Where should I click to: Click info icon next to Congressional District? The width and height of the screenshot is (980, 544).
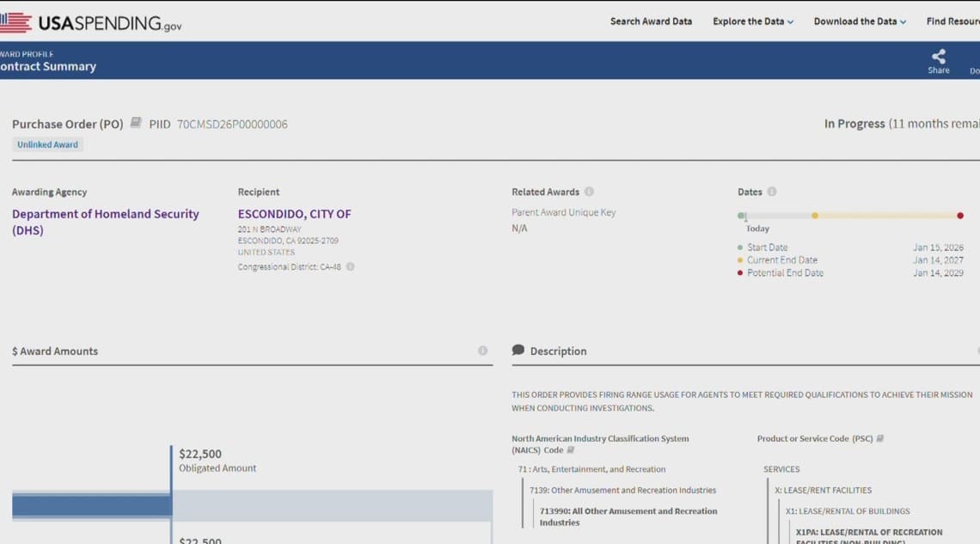click(x=350, y=266)
